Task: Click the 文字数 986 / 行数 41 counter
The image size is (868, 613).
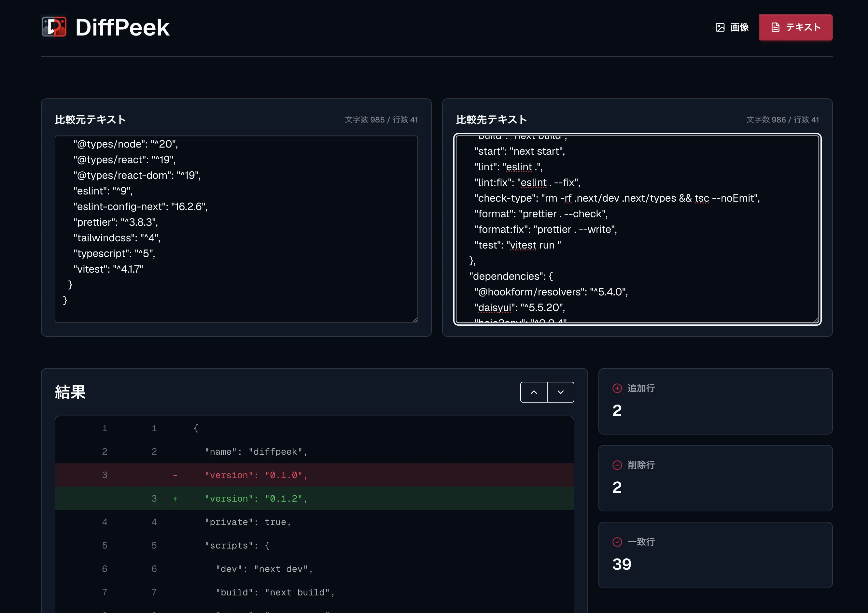Action: [783, 120]
